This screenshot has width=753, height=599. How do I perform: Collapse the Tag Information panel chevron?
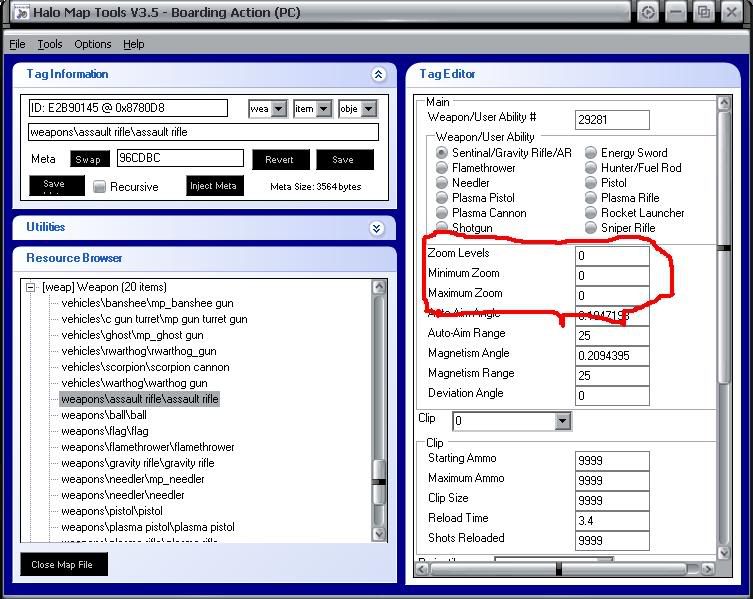378,74
